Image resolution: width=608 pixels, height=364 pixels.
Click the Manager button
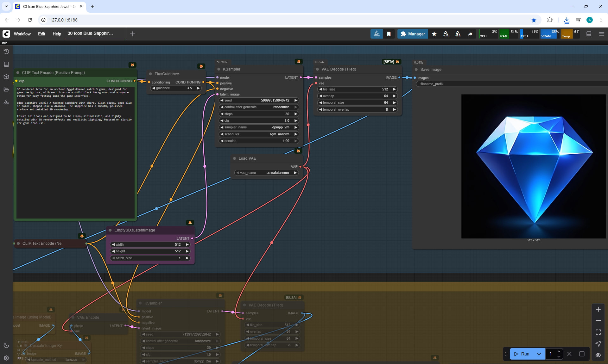click(413, 34)
